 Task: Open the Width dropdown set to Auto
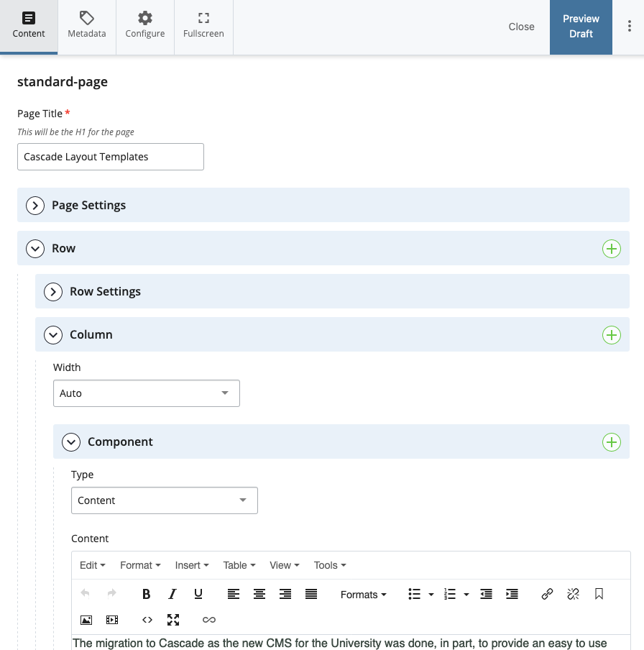click(x=147, y=393)
